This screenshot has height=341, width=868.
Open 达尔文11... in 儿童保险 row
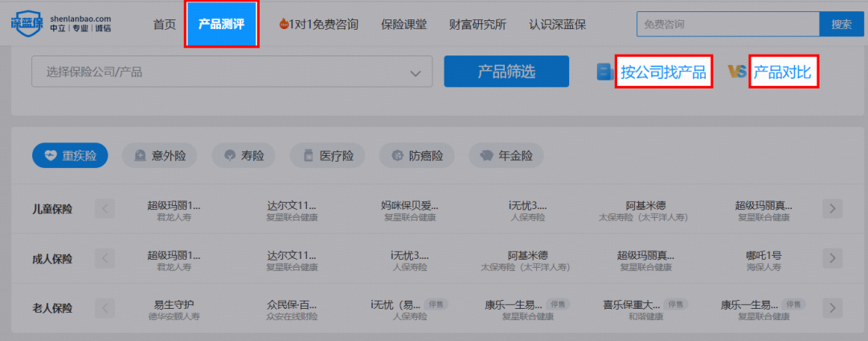292,211
